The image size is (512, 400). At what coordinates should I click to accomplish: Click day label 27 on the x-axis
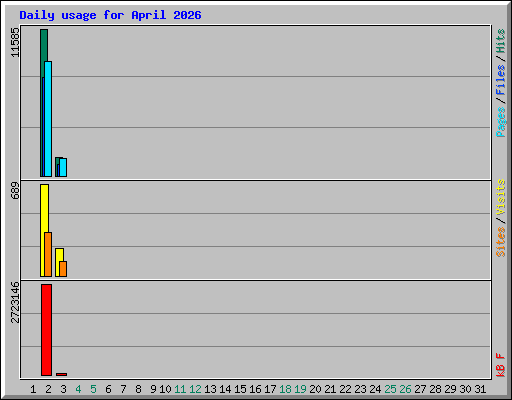pyautogui.click(x=420, y=389)
